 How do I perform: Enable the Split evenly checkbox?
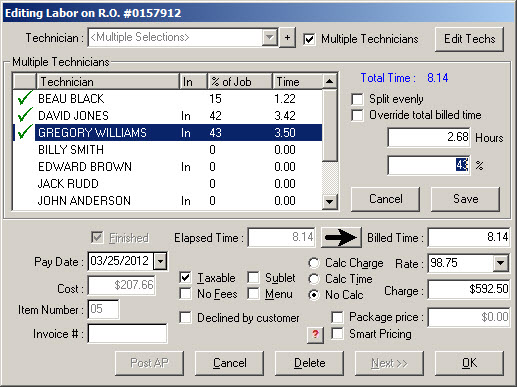[x=357, y=99]
